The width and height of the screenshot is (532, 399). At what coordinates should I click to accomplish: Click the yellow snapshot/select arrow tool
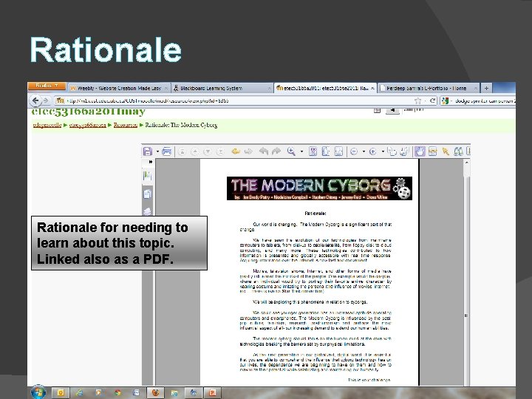[x=446, y=151]
